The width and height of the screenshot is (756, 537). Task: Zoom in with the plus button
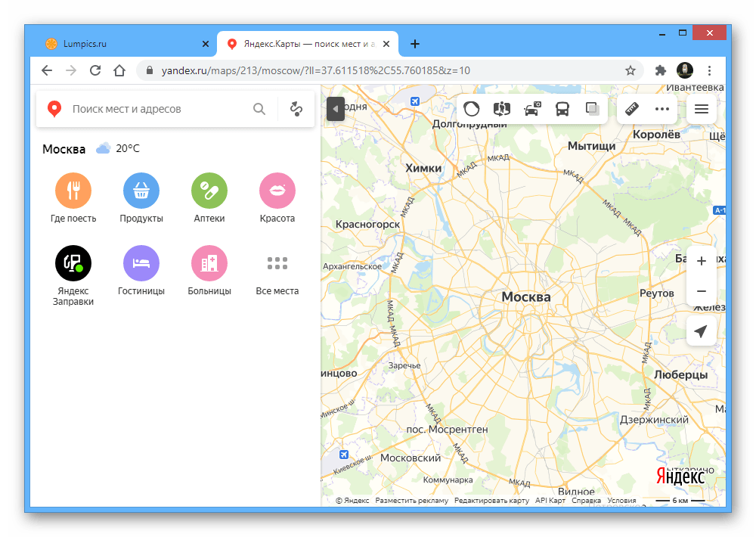tap(701, 261)
